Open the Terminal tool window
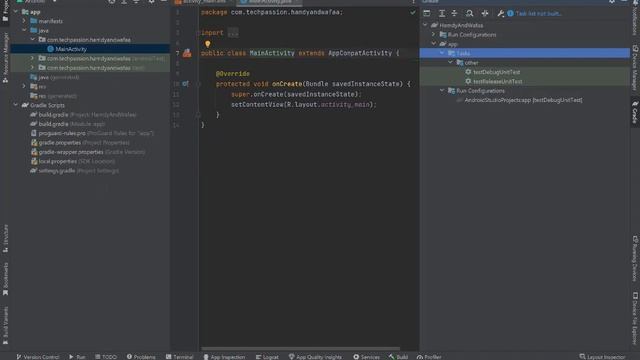Screen dimensions: 640x360 179,357
